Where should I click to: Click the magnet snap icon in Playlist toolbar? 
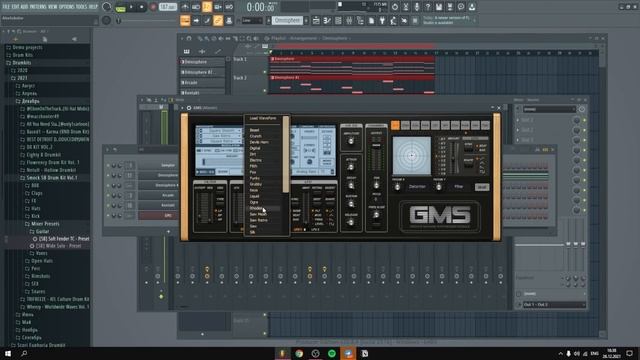click(x=189, y=38)
